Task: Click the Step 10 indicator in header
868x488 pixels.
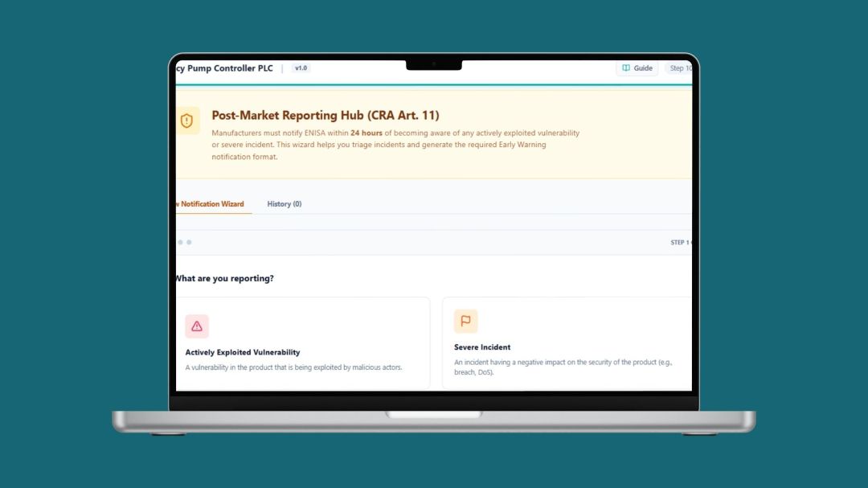Action: coord(680,68)
